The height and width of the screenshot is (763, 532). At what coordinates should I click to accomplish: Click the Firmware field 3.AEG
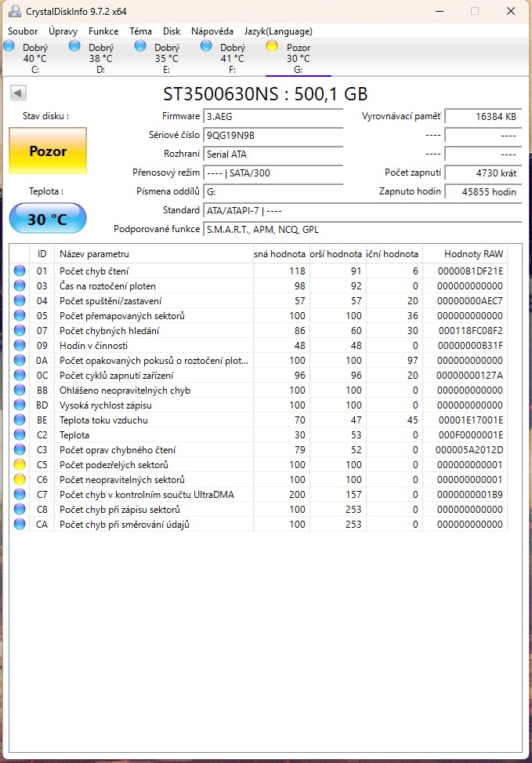tap(273, 116)
